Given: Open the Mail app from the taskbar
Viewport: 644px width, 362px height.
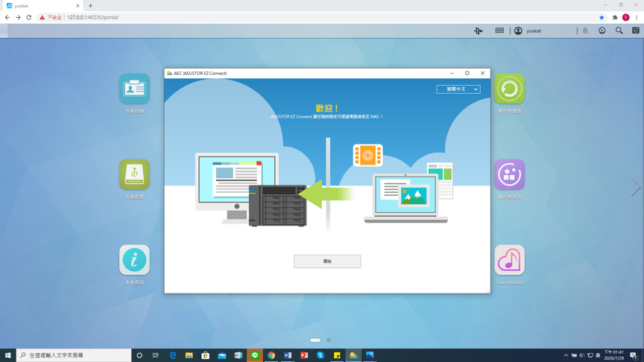Looking at the screenshot, I should point(222,355).
